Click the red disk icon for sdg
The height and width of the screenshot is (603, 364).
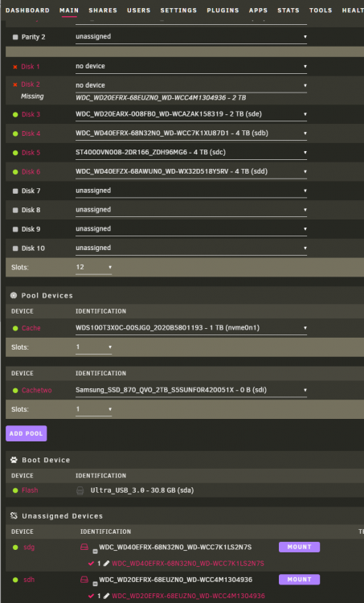pyautogui.click(x=84, y=547)
